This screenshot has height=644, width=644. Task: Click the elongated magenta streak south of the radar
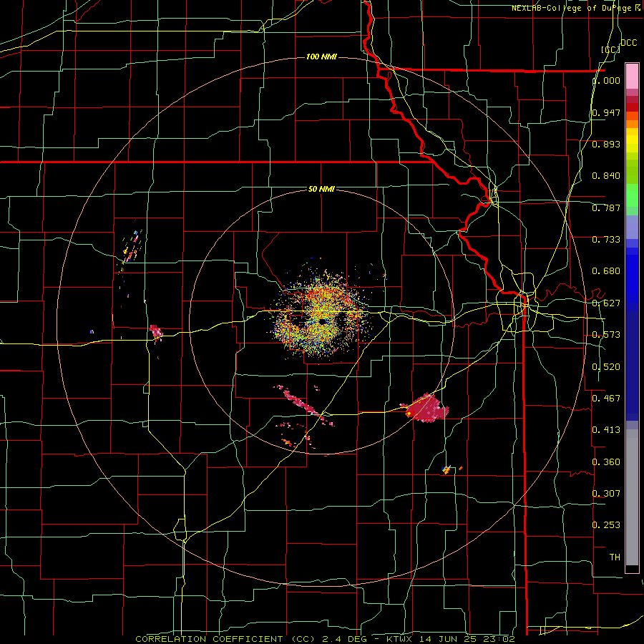[304, 404]
